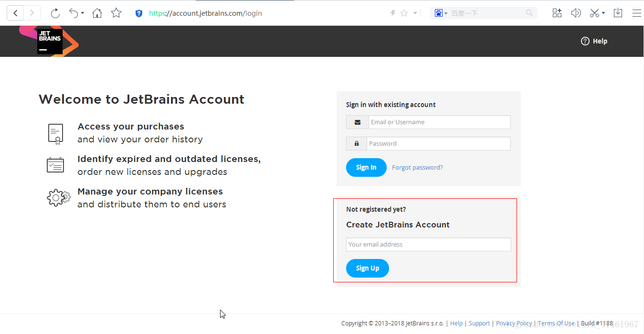Click the scissors screenshot tool
The height and width of the screenshot is (334, 644).
[x=594, y=13]
